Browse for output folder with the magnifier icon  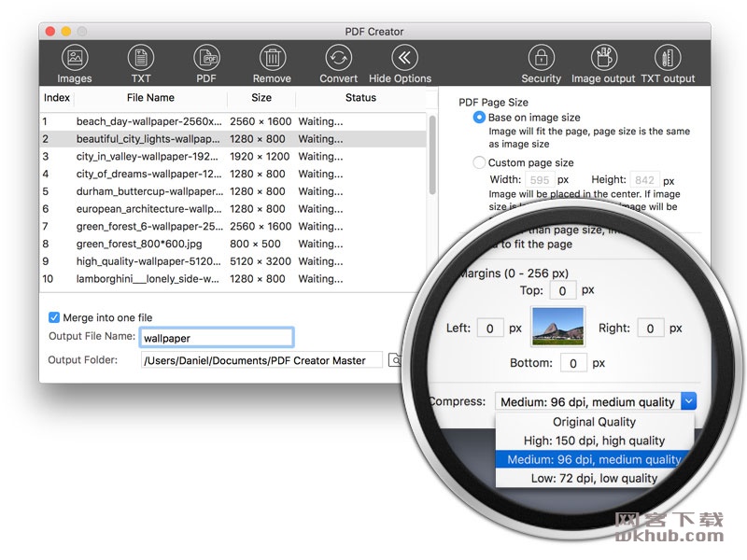(x=394, y=360)
